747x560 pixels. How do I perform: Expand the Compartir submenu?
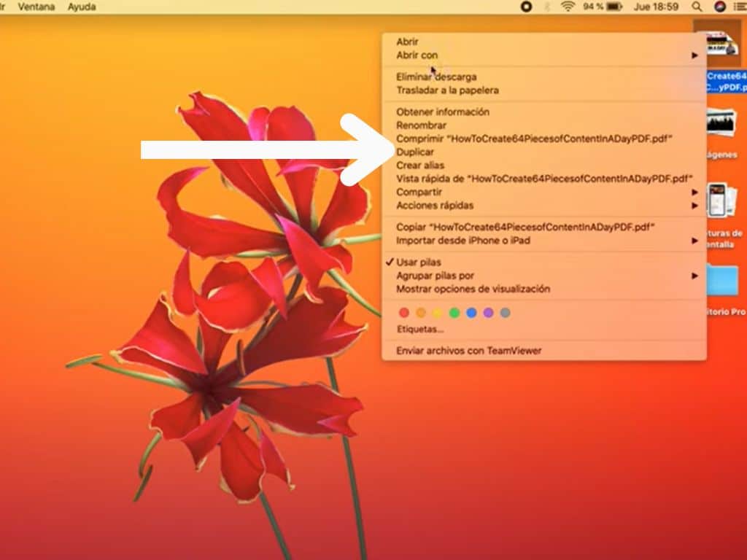coord(419,192)
